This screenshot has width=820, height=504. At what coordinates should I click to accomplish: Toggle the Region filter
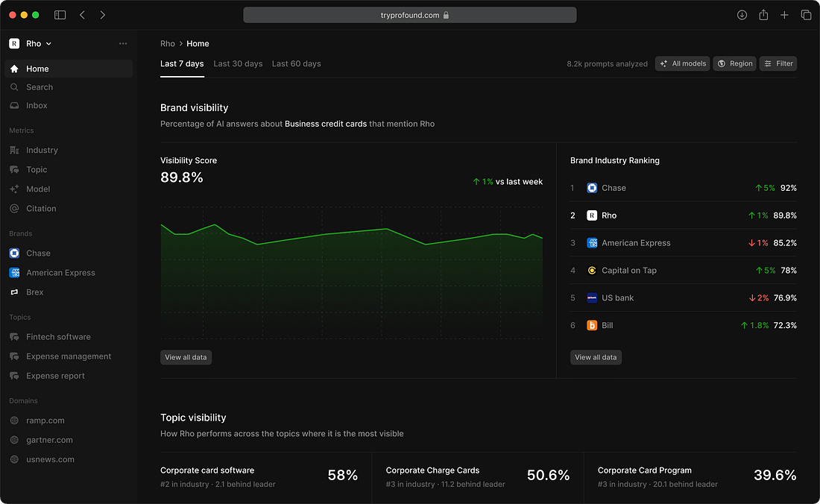tap(734, 63)
